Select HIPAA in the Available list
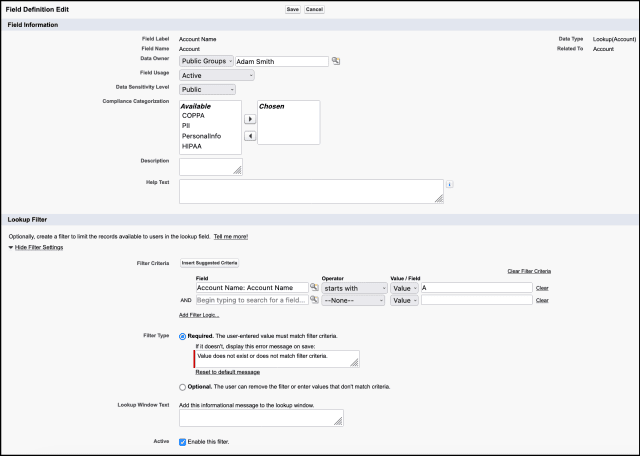Viewport: 640px width, 456px height. coord(192,146)
